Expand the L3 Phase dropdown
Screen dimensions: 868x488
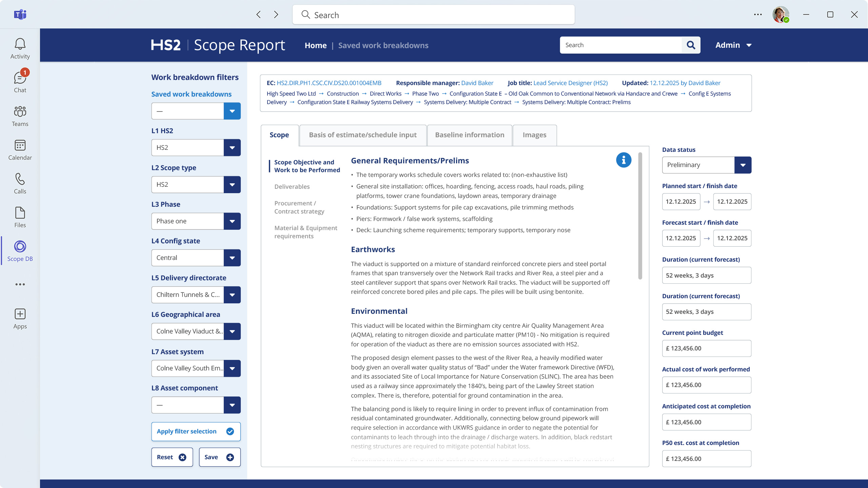click(x=232, y=221)
